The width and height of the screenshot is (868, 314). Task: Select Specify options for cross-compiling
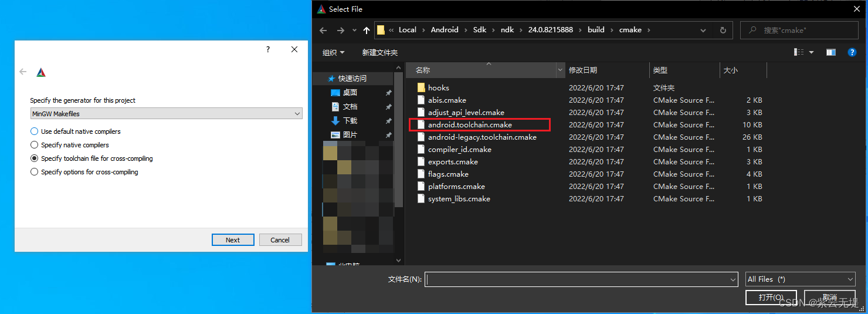(84, 172)
